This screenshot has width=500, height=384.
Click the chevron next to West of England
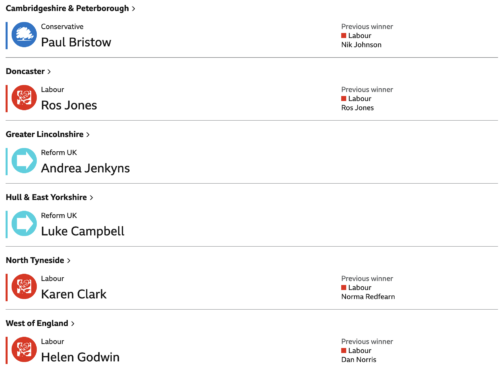(x=73, y=324)
